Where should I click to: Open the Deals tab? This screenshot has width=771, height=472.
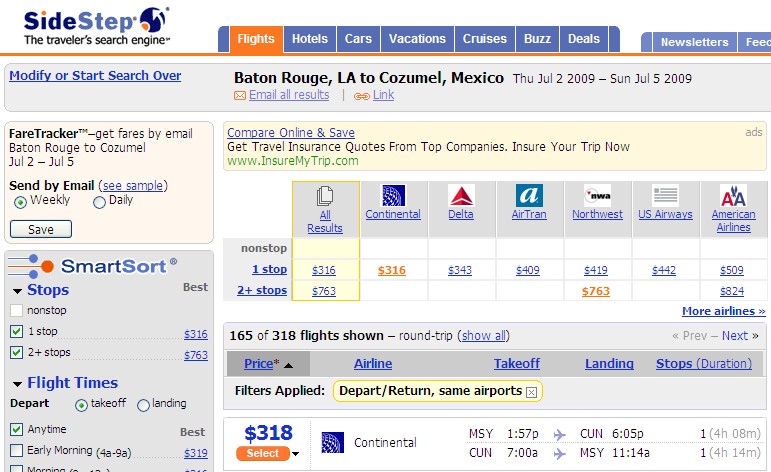(x=584, y=39)
